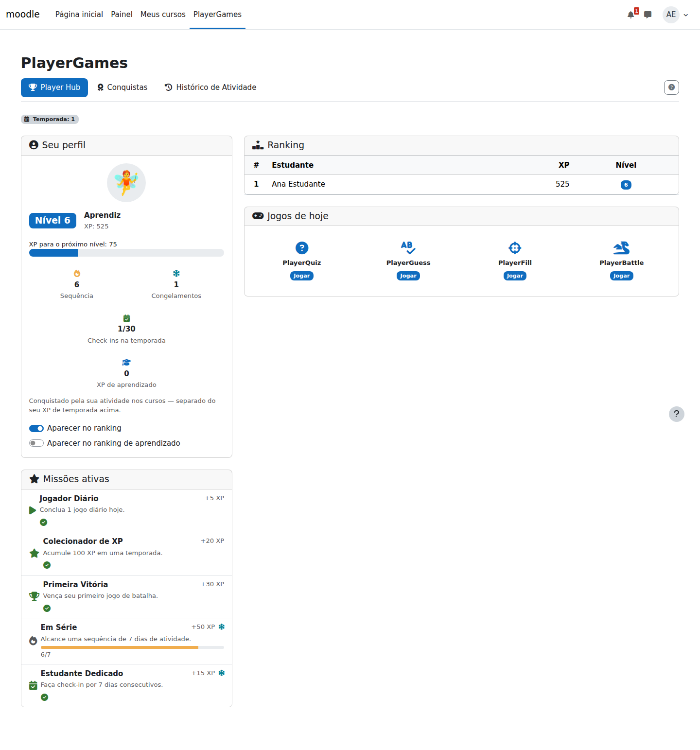The image size is (700, 750).
Task: Click the graduation cap learning XP icon
Action: coord(126,363)
